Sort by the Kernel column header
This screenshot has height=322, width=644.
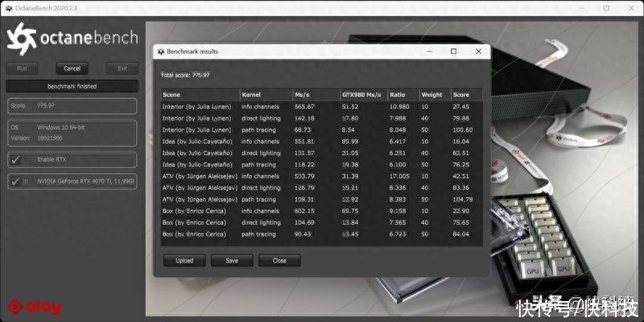coord(266,94)
